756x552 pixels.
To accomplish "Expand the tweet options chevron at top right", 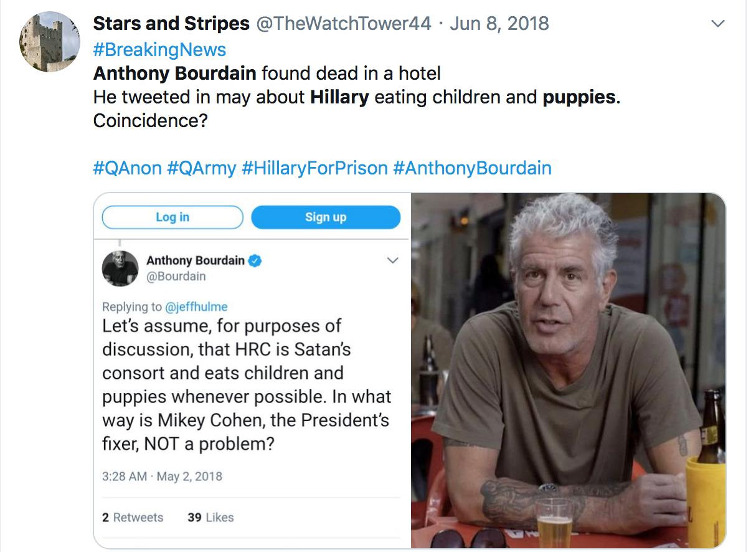I will point(718,24).
